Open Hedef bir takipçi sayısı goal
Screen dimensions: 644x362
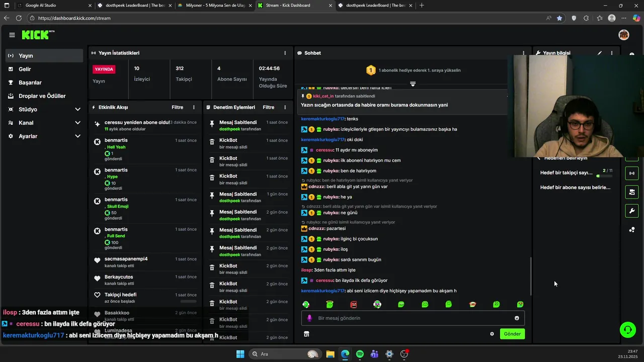566,173
